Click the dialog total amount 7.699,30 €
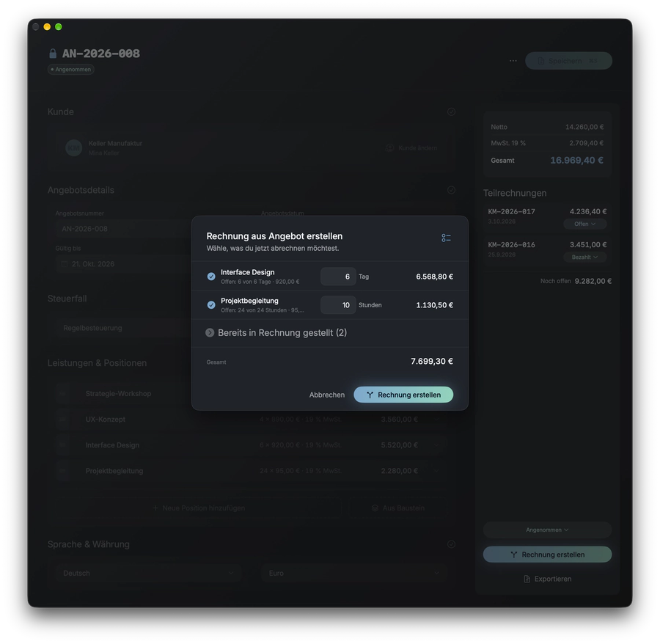Screen dimensions: 660x644 point(432,361)
